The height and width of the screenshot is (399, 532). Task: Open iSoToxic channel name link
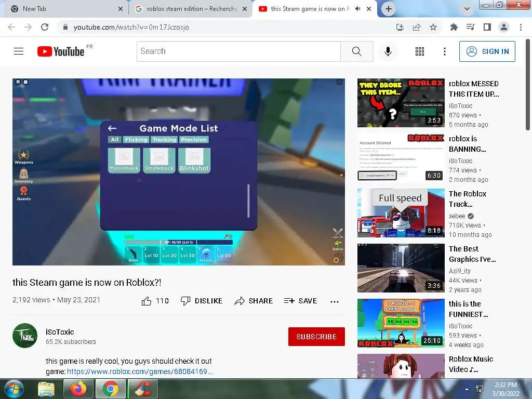pyautogui.click(x=60, y=332)
